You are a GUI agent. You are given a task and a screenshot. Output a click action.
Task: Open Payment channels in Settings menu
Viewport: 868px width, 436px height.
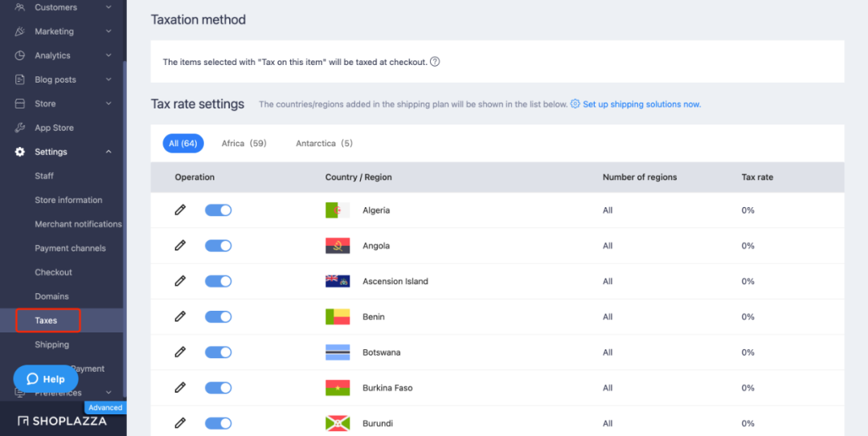(x=70, y=248)
